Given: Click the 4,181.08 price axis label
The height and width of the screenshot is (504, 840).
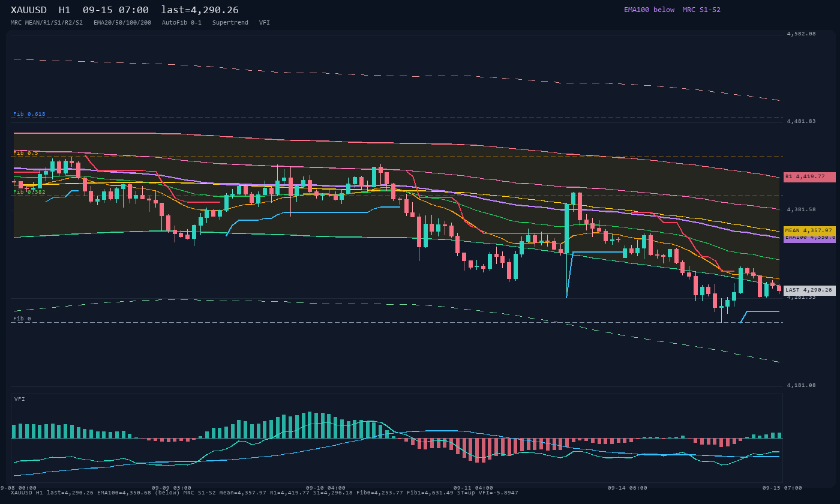Looking at the screenshot, I should [801, 385].
